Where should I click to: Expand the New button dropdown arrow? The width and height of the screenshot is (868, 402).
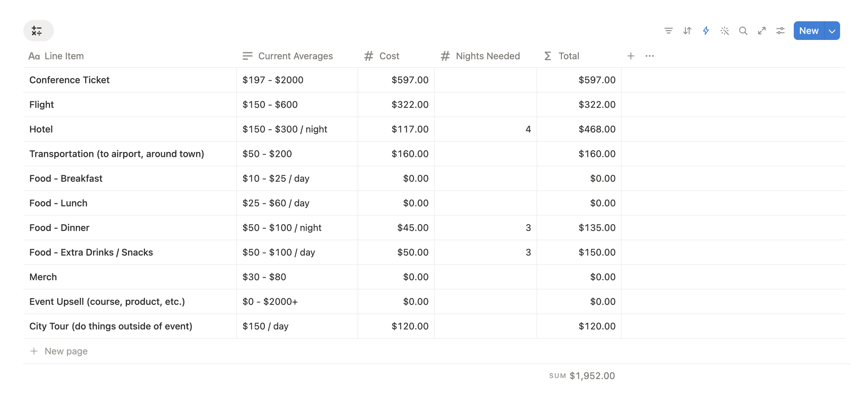pos(832,31)
